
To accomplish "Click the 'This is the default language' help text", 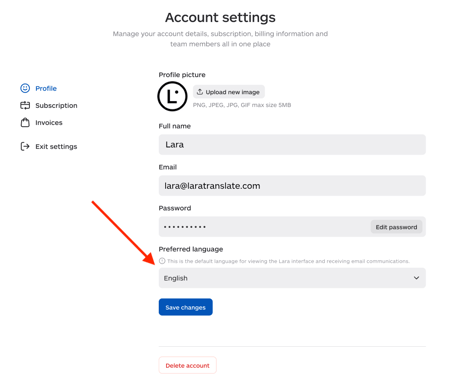I will point(288,261).
